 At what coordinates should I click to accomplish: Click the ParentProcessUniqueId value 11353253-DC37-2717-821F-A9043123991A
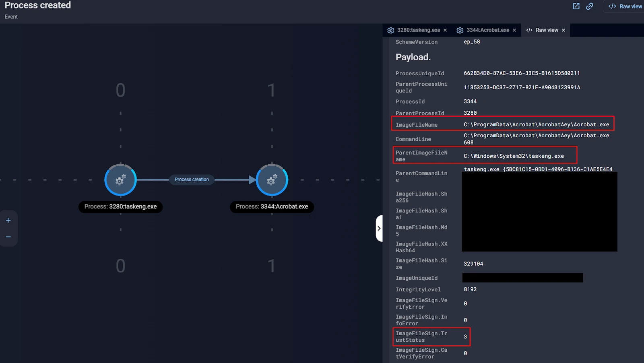click(522, 87)
